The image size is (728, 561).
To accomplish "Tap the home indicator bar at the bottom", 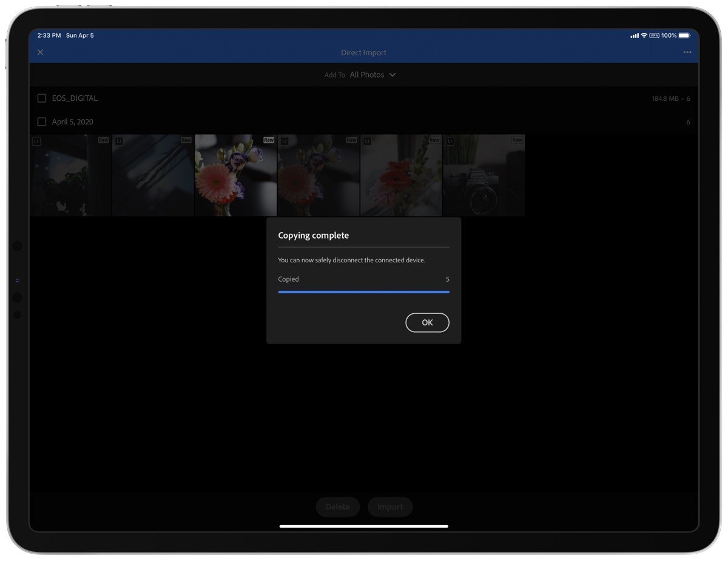I will [363, 526].
